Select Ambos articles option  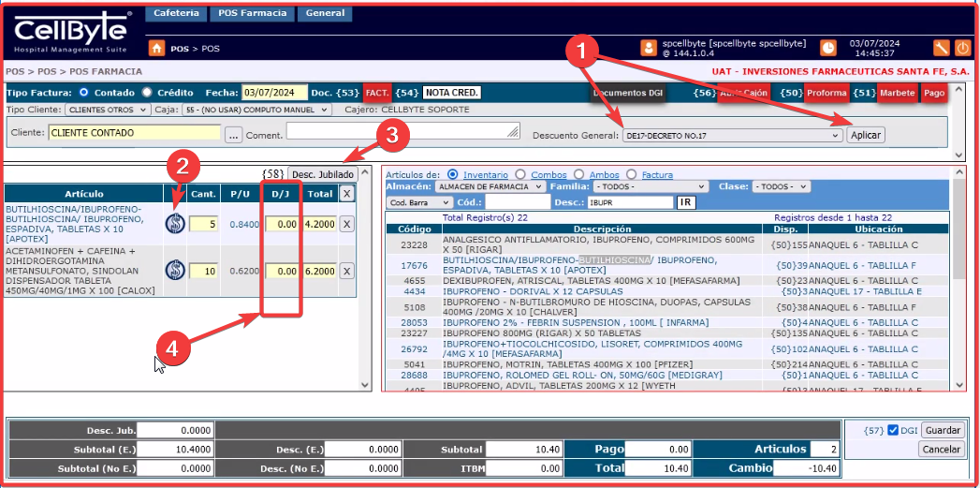click(578, 174)
